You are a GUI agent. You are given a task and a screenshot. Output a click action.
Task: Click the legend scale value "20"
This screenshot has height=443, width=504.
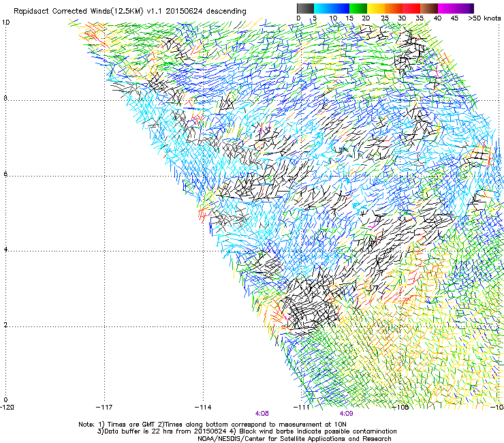pos(366,18)
